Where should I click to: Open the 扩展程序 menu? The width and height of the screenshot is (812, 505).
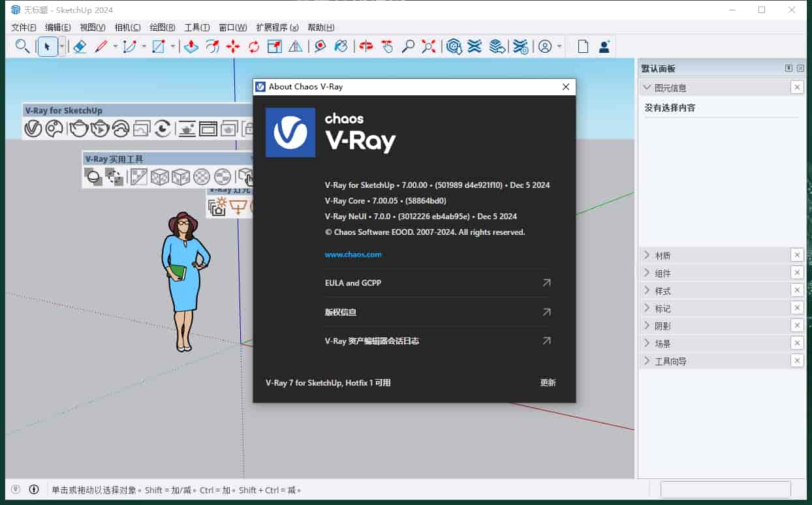tap(276, 27)
